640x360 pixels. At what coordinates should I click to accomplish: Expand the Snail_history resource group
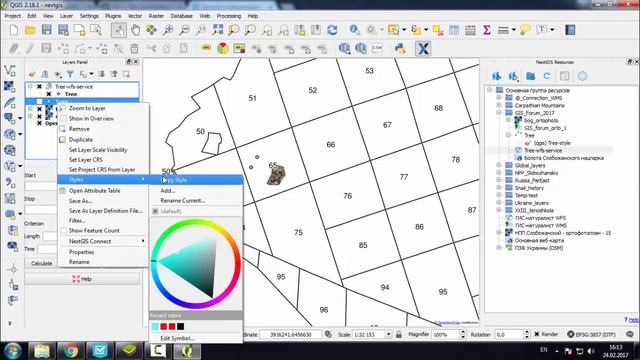pyautogui.click(x=499, y=188)
